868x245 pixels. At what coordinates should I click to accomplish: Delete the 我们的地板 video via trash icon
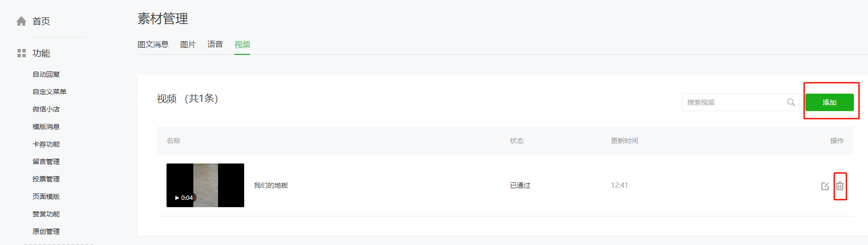coord(840,186)
